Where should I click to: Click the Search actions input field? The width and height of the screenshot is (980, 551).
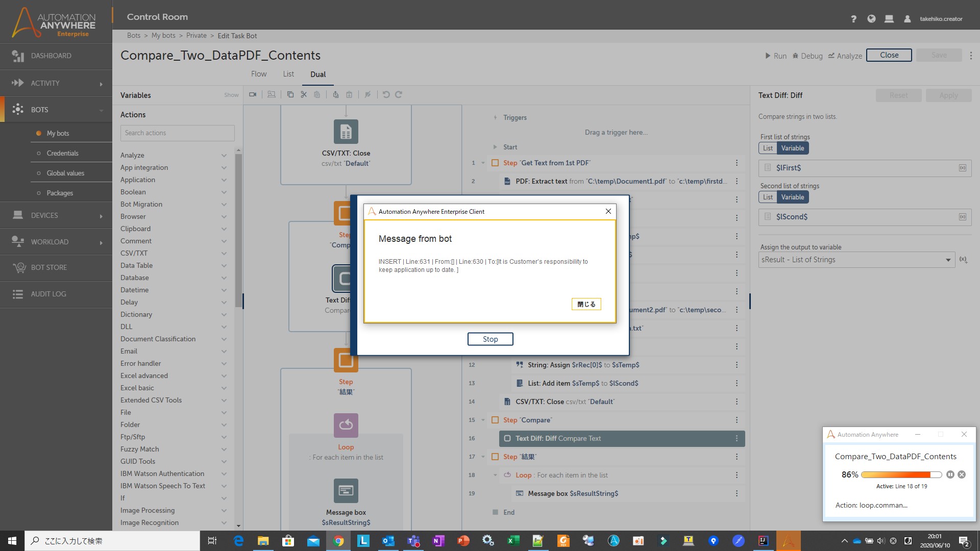point(177,133)
